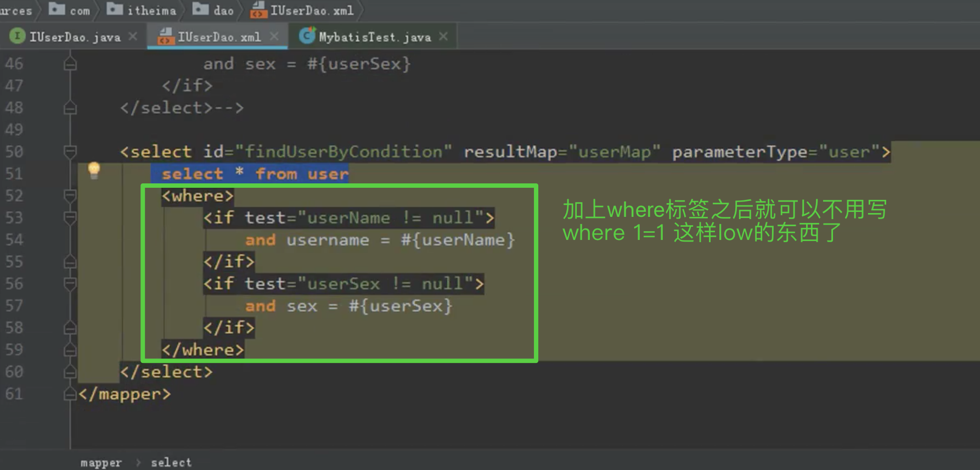Click the mapper breadcrumb in the bottom bar
980x470 pixels.
click(x=101, y=462)
